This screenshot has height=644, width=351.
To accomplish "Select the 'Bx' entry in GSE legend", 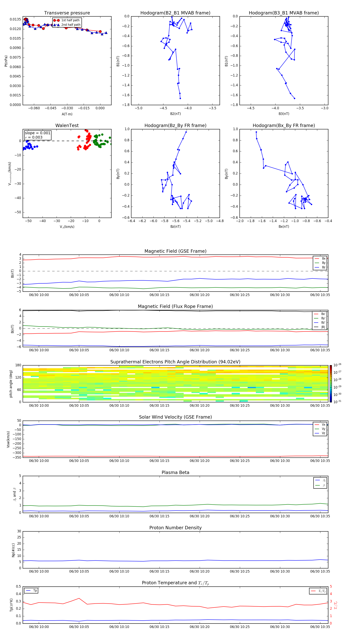I will pyautogui.click(x=320, y=259).
